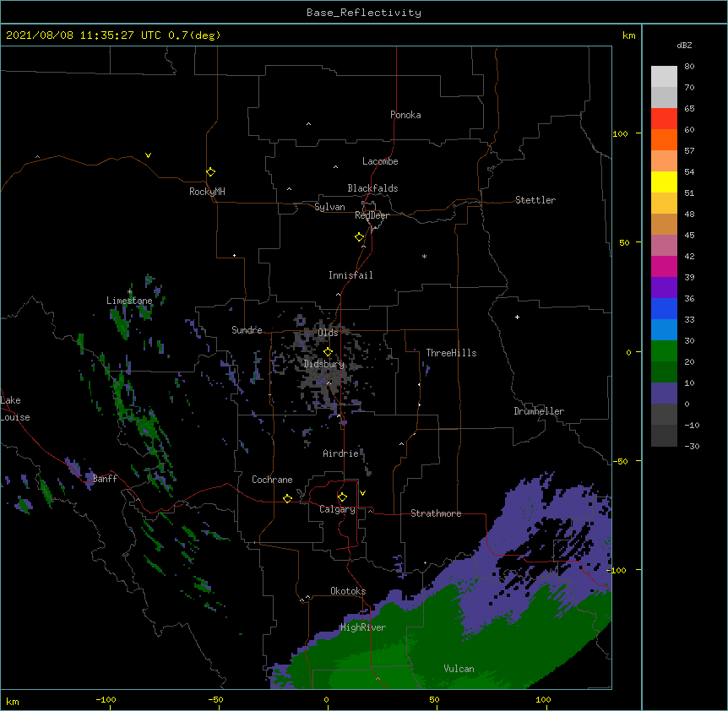The height and width of the screenshot is (711, 728).
Task: Select the 10 dBZ slate-blue swatch
Action: pyautogui.click(x=664, y=393)
